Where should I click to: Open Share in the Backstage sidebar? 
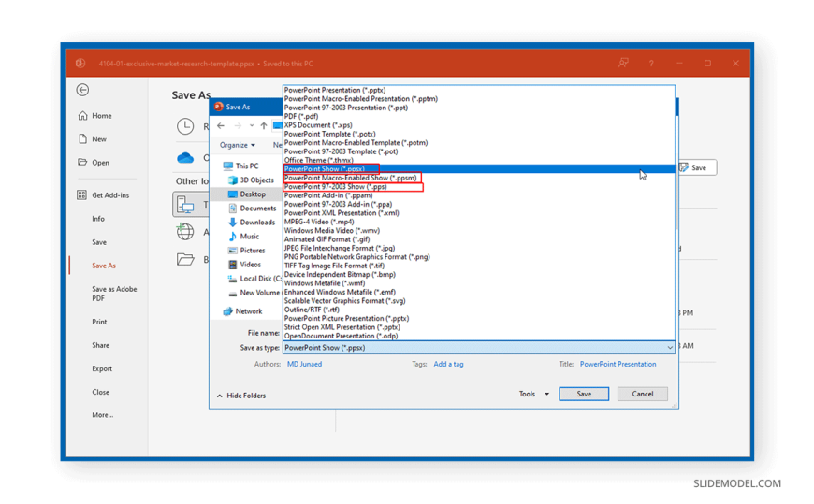[x=101, y=345]
